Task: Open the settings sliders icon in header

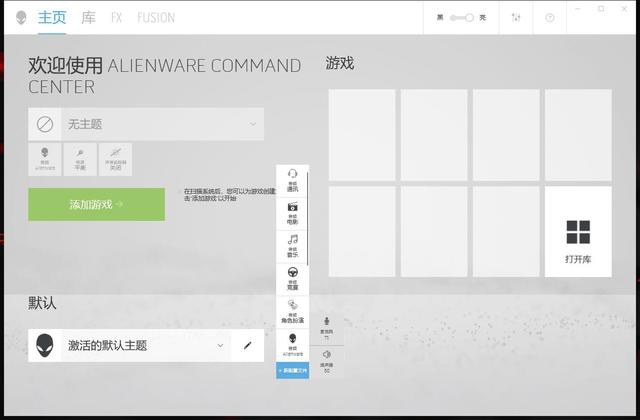Action: (516, 18)
